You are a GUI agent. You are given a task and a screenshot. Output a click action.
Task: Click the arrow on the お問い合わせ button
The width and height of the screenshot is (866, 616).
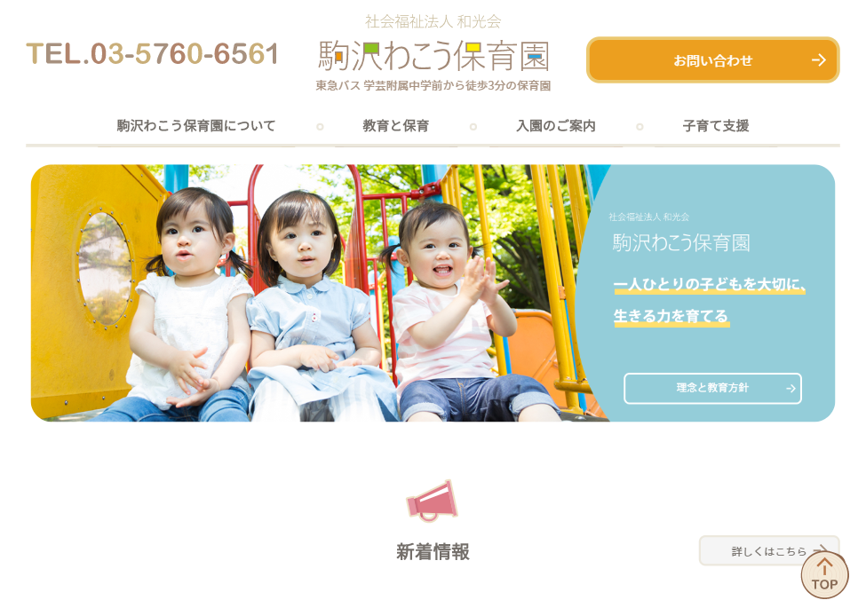(x=819, y=59)
